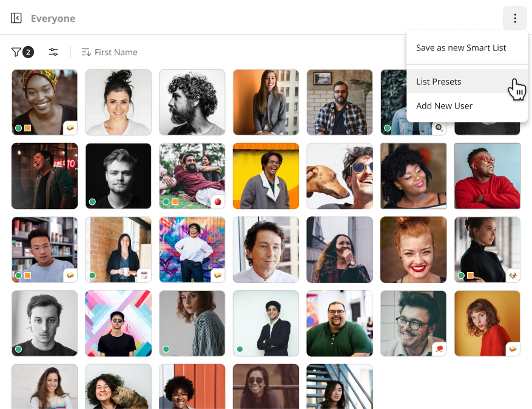
Task: Open black-and-white young man with mustache
Action: click(x=44, y=324)
